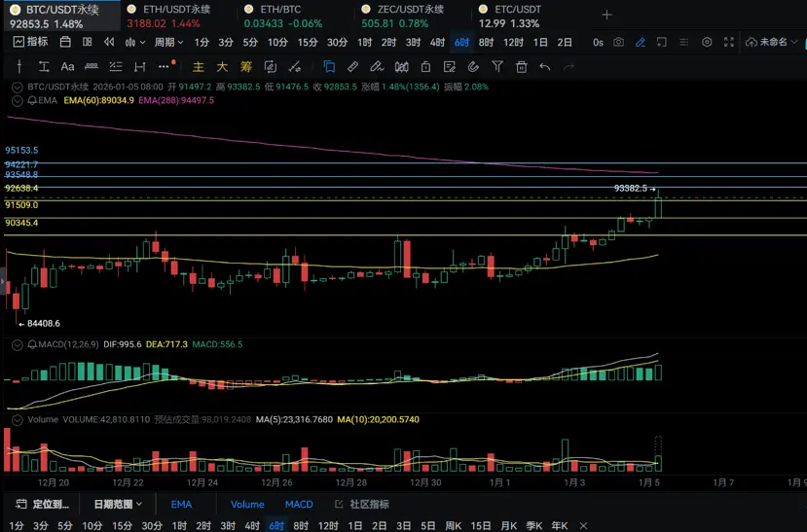
Task: Click the 大 indicator button
Action: click(222, 66)
